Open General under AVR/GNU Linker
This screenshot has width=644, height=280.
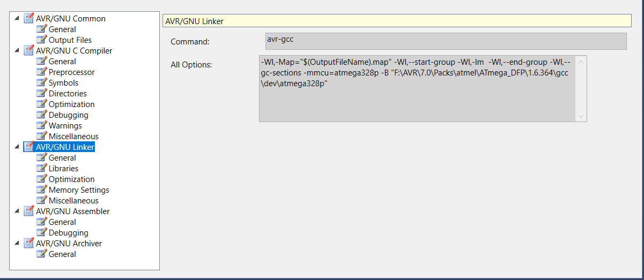[62, 158]
